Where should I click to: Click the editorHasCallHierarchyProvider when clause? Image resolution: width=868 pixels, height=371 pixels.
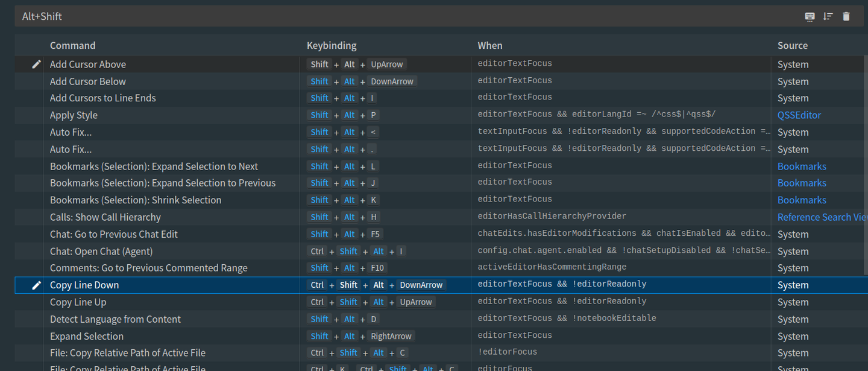tap(552, 216)
